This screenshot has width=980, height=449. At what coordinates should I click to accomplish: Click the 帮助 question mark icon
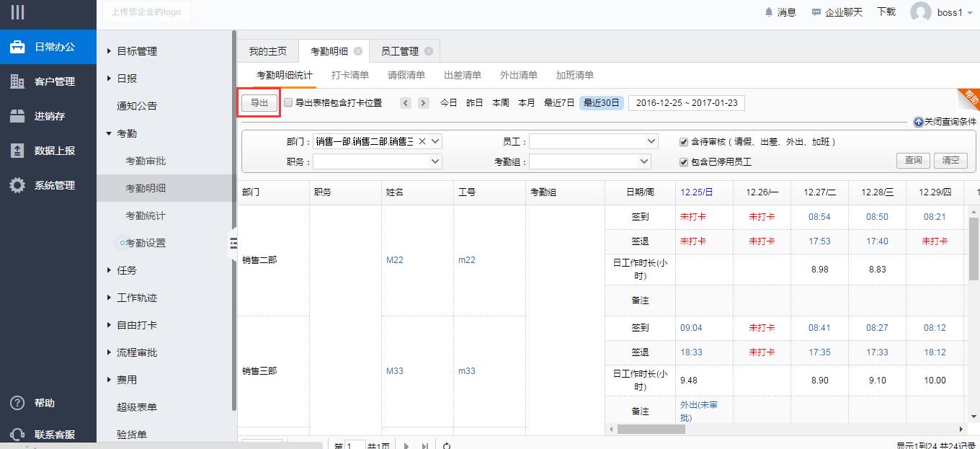click(x=17, y=403)
